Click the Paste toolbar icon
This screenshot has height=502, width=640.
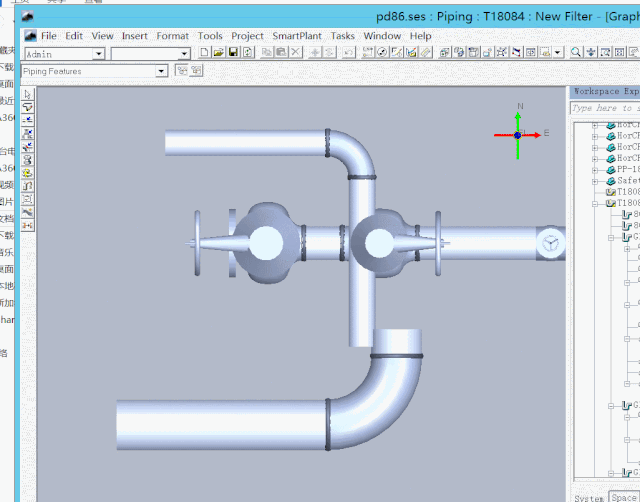coord(281,52)
